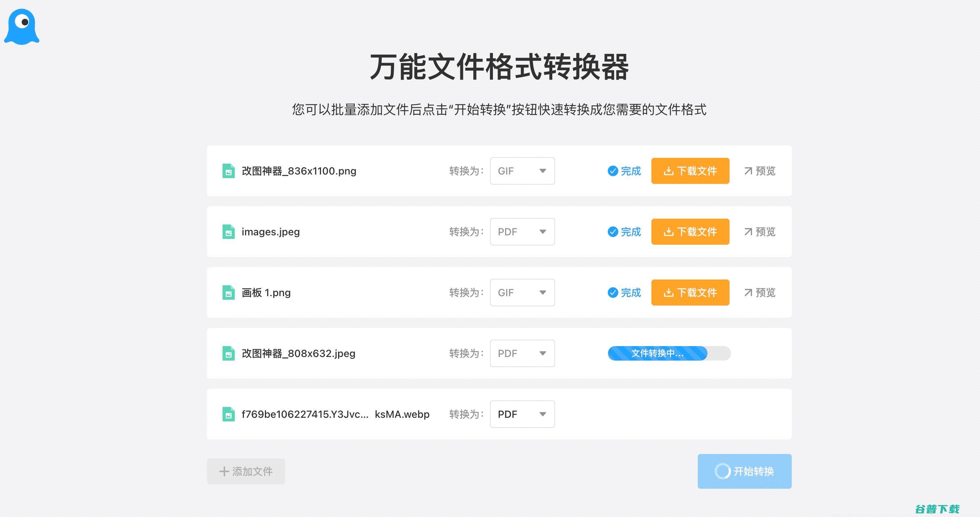Click blue checkmark icon in 改图神器_836x1100.png row

[x=612, y=171]
